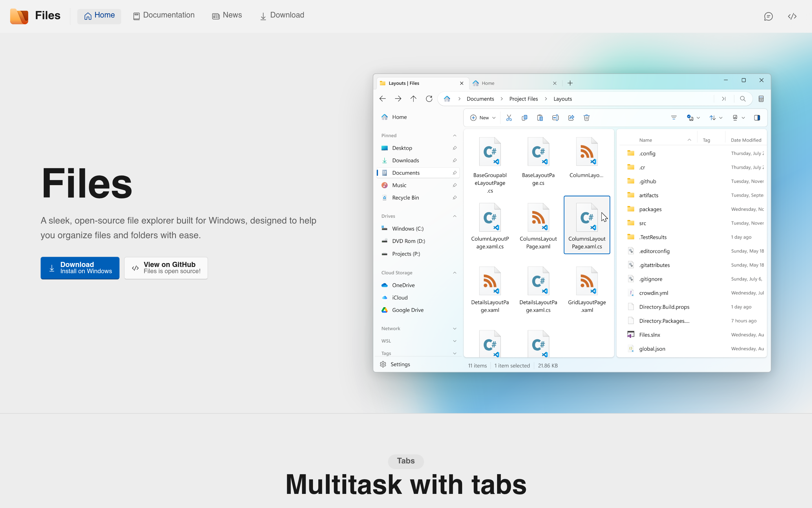Screen dimensions: 812x508
Task: Open the feedback chat bubble icon
Action: [x=768, y=16]
